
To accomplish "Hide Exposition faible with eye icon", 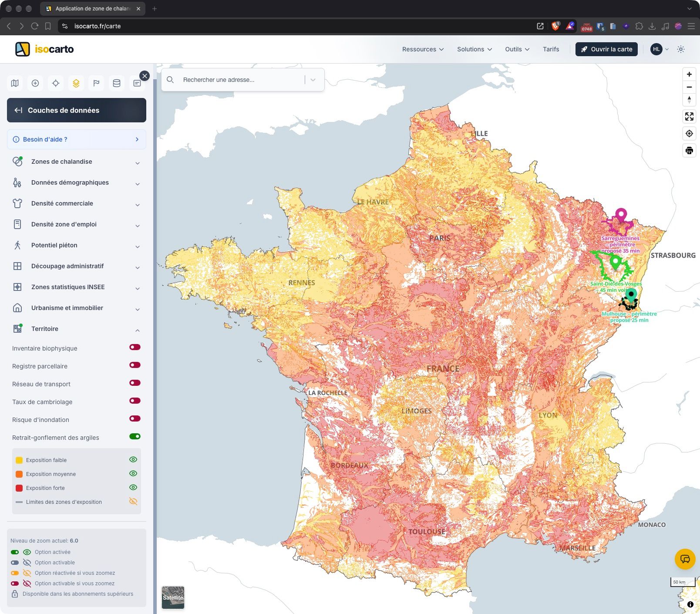I will coord(133,459).
